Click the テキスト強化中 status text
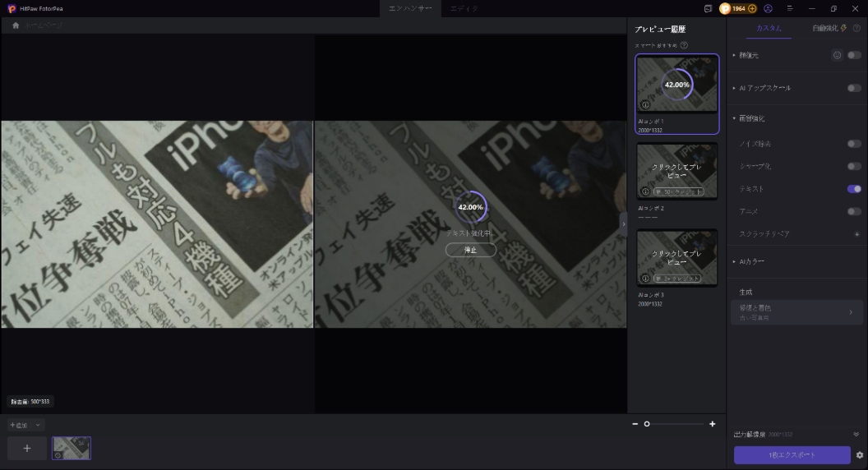Image resolution: width=868 pixels, height=470 pixels. [x=470, y=233]
